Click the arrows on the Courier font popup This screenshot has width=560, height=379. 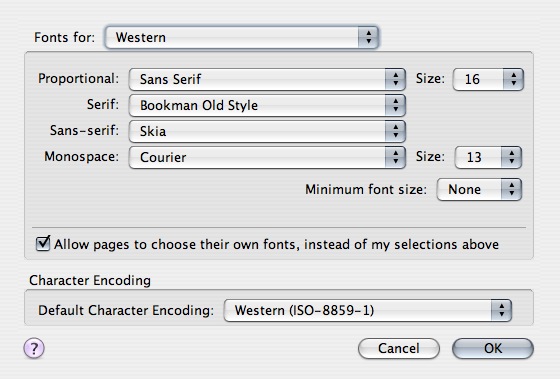click(395, 157)
